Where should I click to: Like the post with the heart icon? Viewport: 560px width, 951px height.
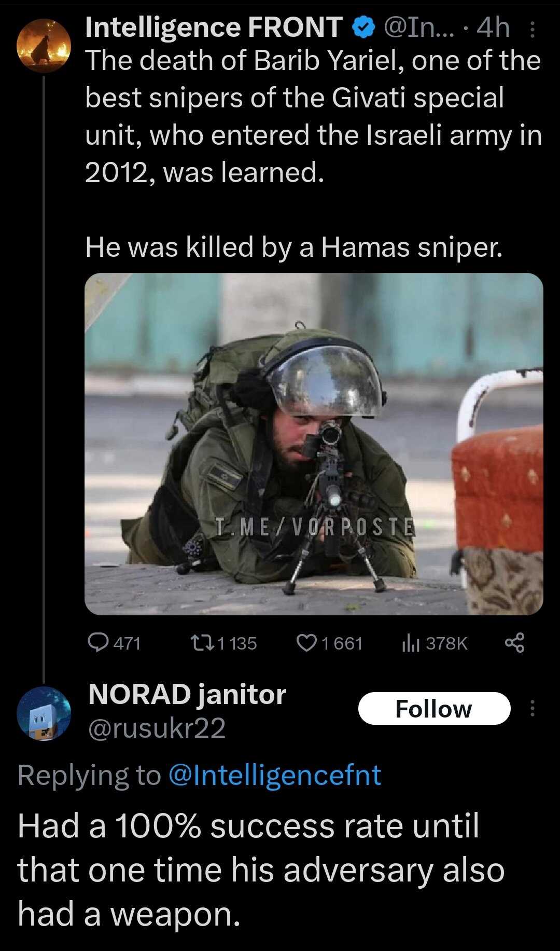329,643
